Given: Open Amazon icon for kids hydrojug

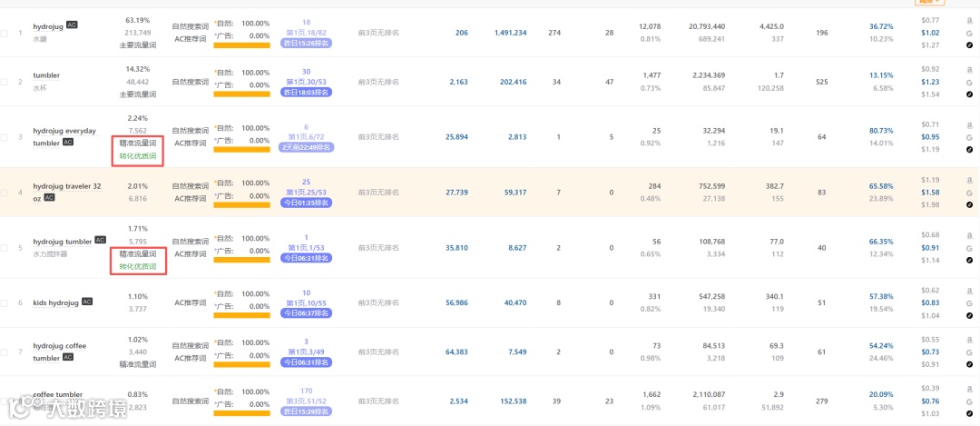Looking at the screenshot, I should pos(969,291).
